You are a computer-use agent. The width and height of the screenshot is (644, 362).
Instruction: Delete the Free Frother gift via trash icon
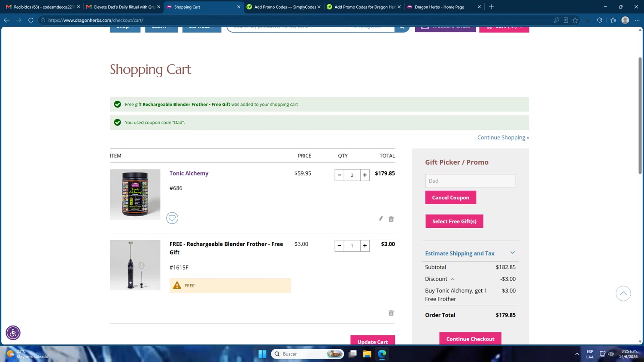391,313
